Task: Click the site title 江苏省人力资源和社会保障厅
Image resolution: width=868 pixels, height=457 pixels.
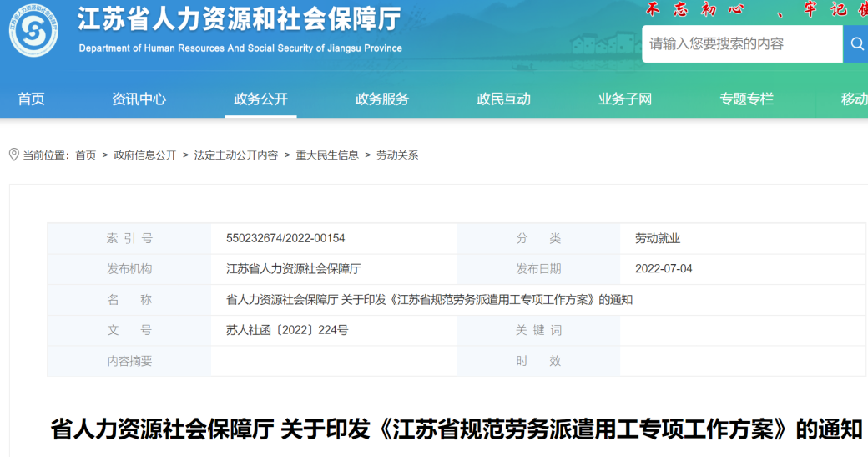Action: (239, 20)
